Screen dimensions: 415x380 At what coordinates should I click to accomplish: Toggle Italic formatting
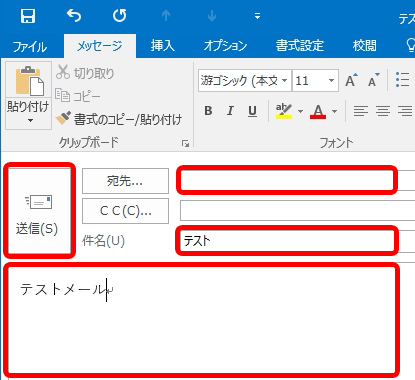pos(230,111)
